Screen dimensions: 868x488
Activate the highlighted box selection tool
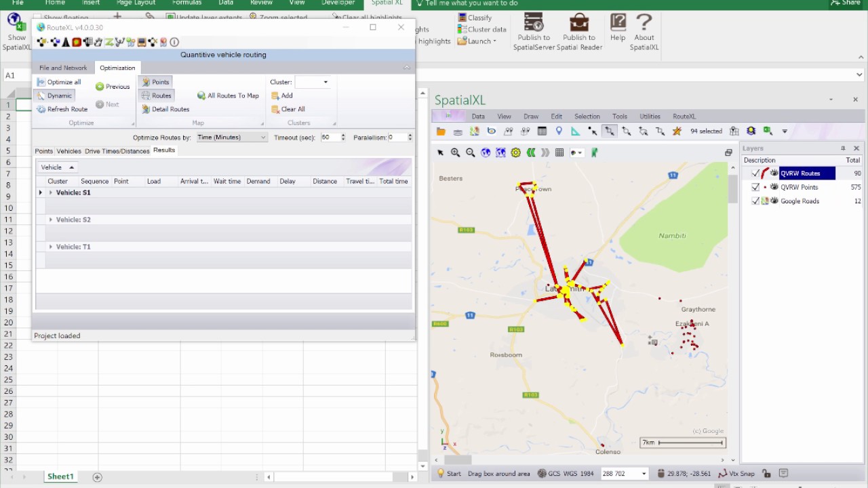point(609,131)
